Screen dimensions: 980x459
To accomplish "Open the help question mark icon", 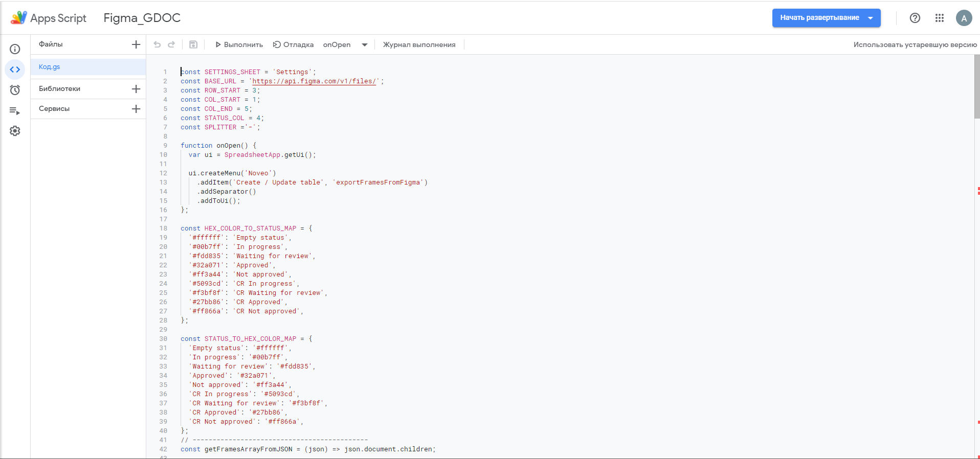I will tap(915, 18).
